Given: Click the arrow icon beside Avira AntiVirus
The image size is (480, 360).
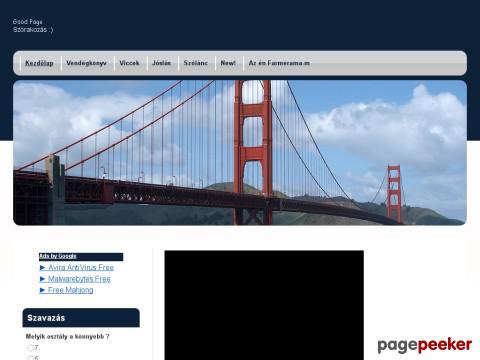Looking at the screenshot, I should point(42,268).
